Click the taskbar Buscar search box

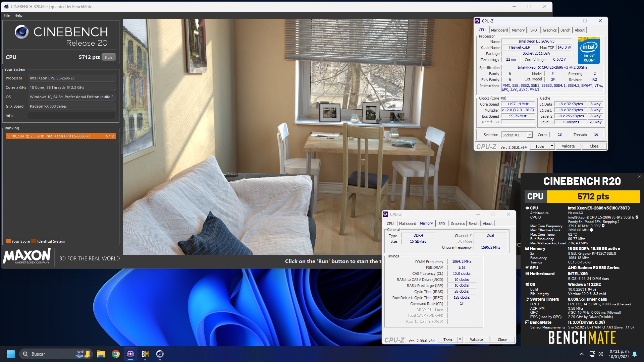(x=55, y=354)
